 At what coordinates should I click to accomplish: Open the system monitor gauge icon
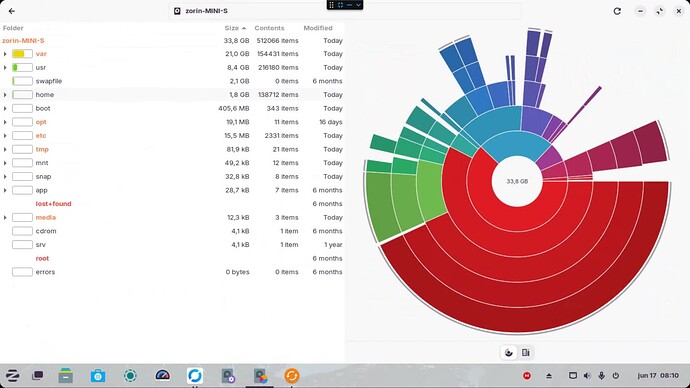coord(162,375)
